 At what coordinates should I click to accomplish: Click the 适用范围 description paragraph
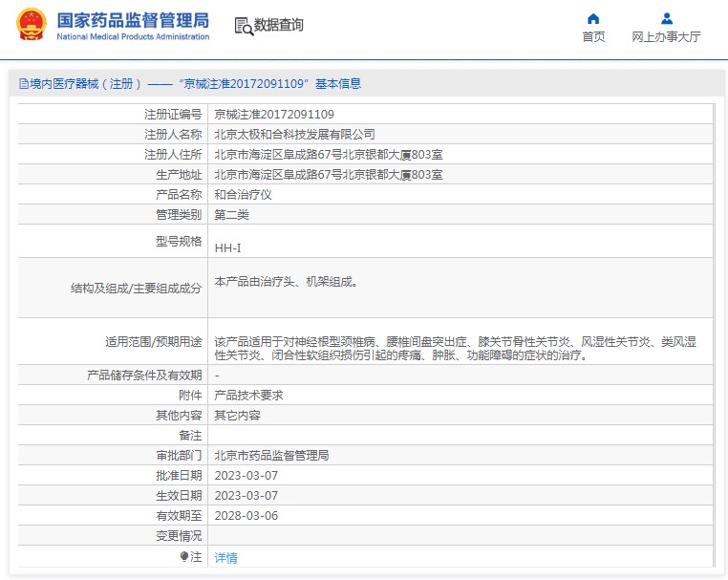click(455, 348)
